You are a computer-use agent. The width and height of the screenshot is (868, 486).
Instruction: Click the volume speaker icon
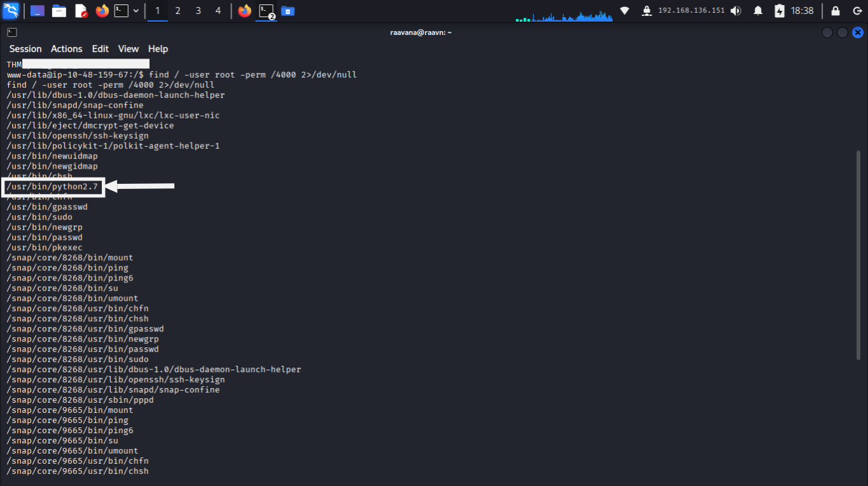(x=736, y=11)
